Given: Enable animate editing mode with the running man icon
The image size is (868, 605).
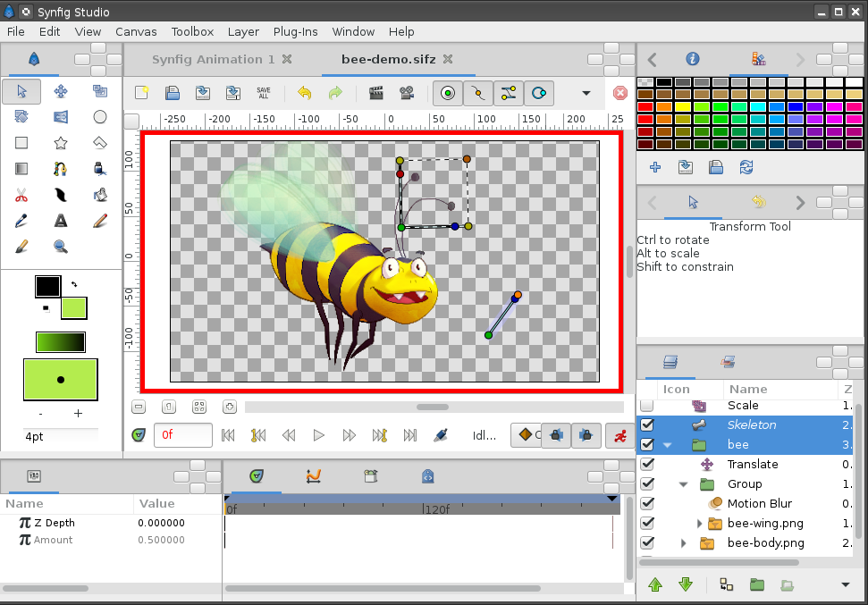Looking at the screenshot, I should [x=620, y=436].
